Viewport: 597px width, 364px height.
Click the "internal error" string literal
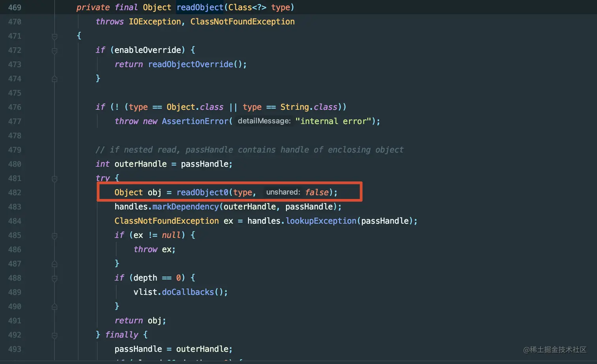click(x=333, y=121)
